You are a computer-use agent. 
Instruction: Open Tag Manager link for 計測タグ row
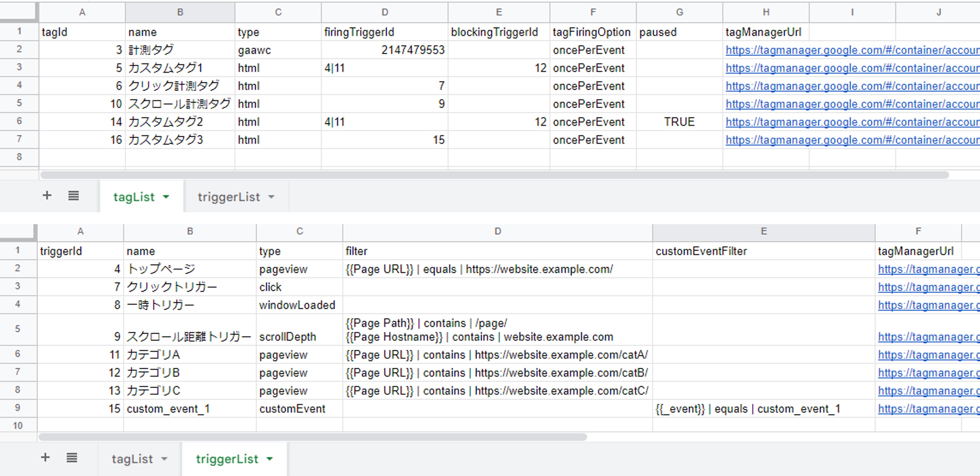(x=852, y=50)
